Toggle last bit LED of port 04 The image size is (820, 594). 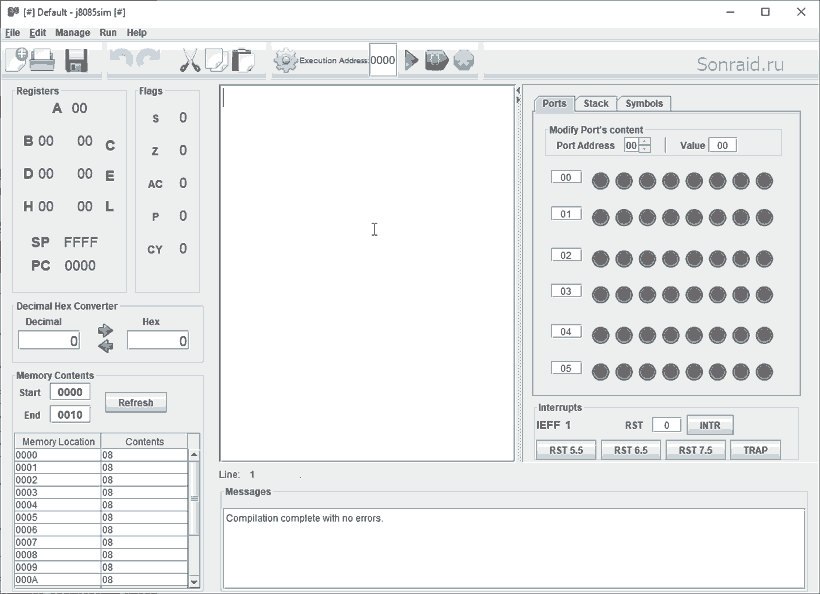[x=764, y=335]
